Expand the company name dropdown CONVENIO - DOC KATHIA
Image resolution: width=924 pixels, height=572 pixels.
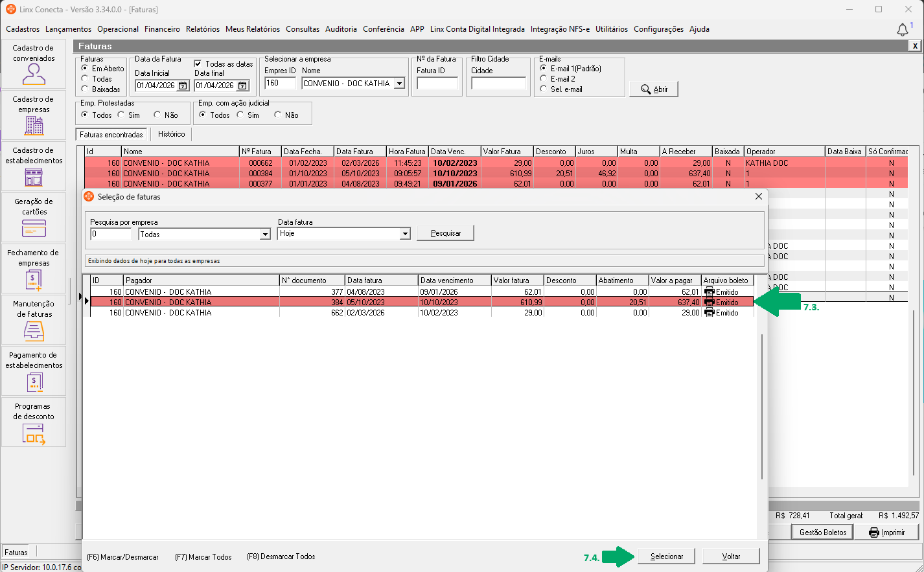pos(399,84)
